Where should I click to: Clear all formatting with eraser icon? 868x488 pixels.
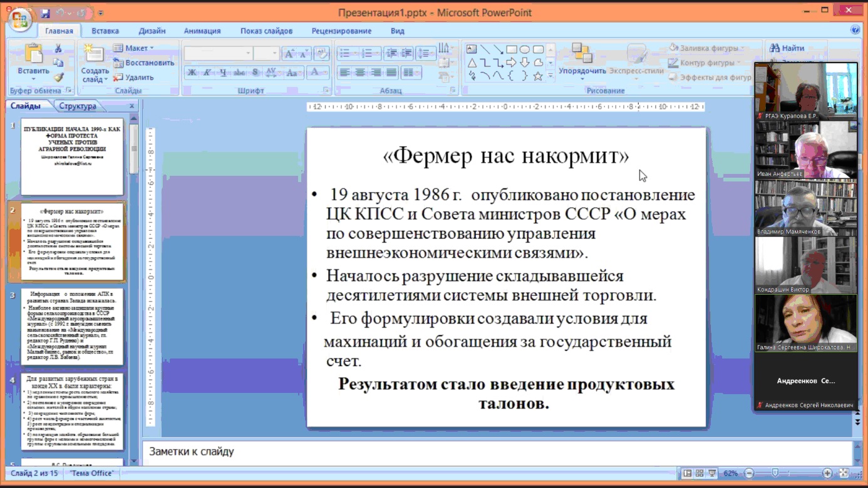pos(322,54)
